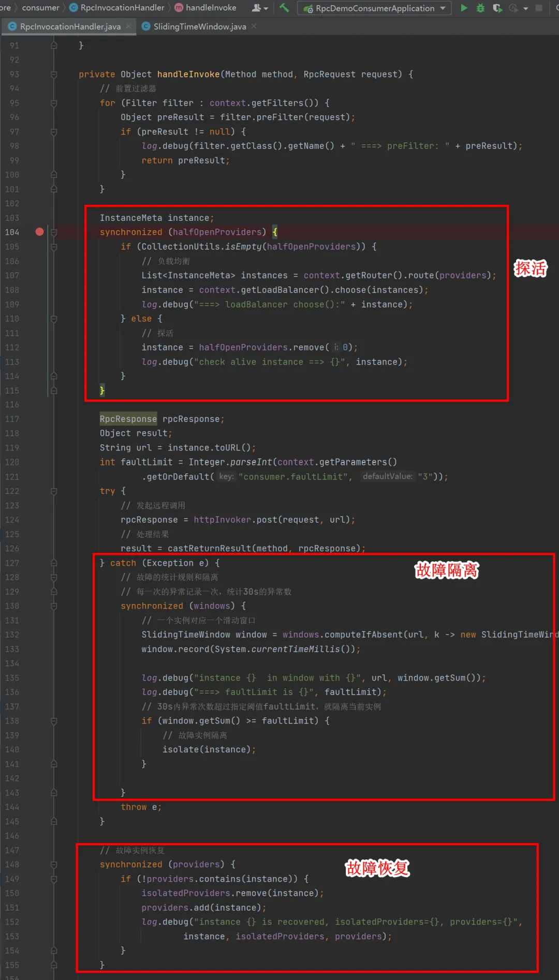Collapse the handleInvoke method fold at line 93
559x980 pixels.
click(x=54, y=74)
